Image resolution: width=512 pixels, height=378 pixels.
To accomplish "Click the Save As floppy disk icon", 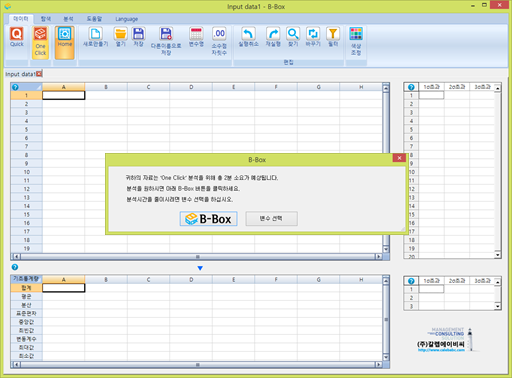I will [166, 41].
